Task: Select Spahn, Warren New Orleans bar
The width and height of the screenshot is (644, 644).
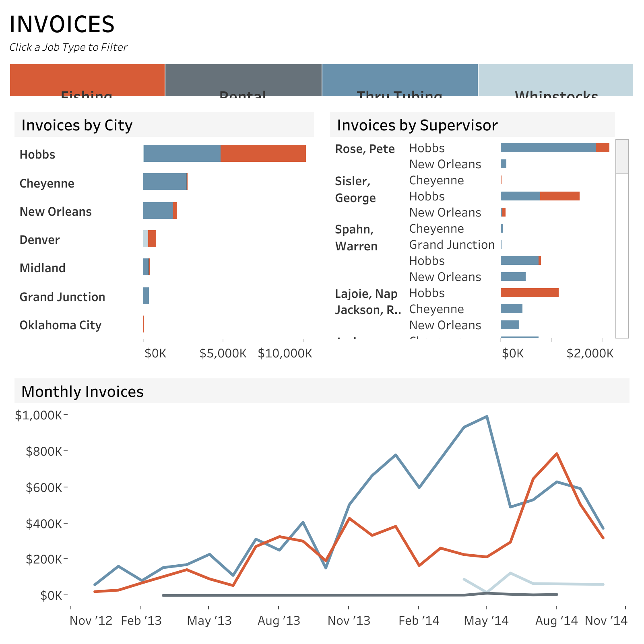Action: click(x=513, y=277)
